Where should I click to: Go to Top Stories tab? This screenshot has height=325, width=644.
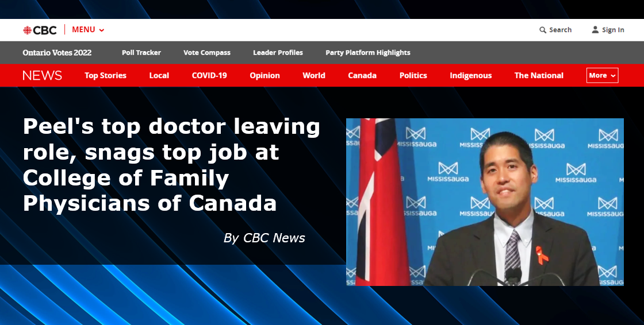pos(106,75)
